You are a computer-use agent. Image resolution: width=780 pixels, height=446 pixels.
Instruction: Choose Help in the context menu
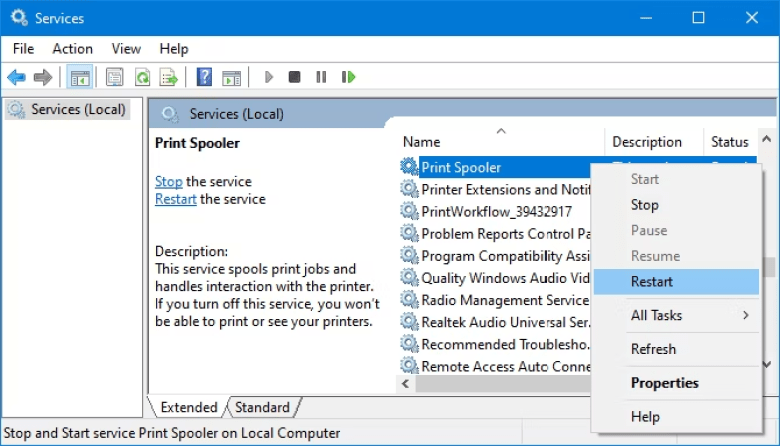point(676,417)
